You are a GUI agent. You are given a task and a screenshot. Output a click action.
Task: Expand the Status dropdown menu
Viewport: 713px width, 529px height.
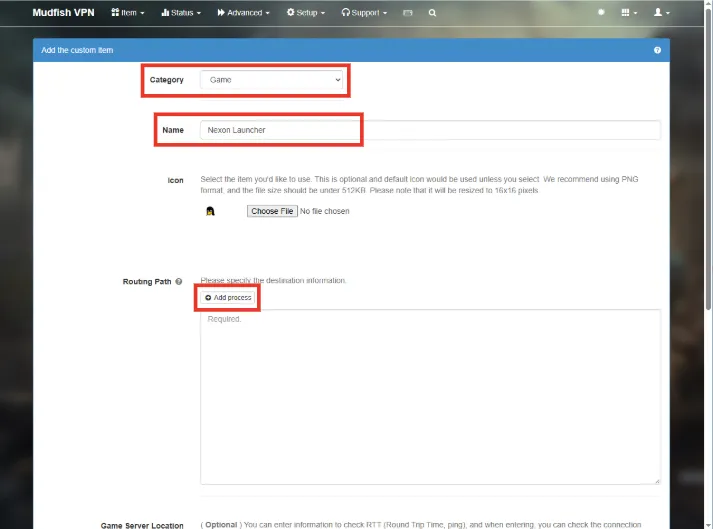181,13
